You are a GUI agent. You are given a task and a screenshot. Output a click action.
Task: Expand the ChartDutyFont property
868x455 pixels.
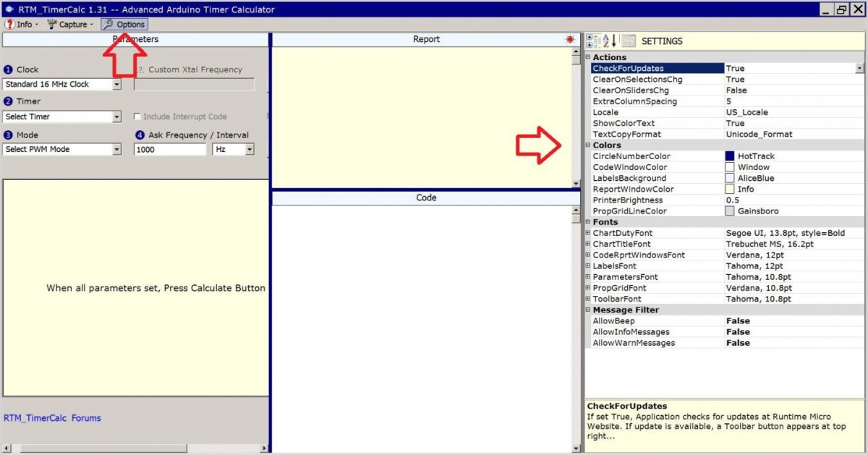click(588, 233)
